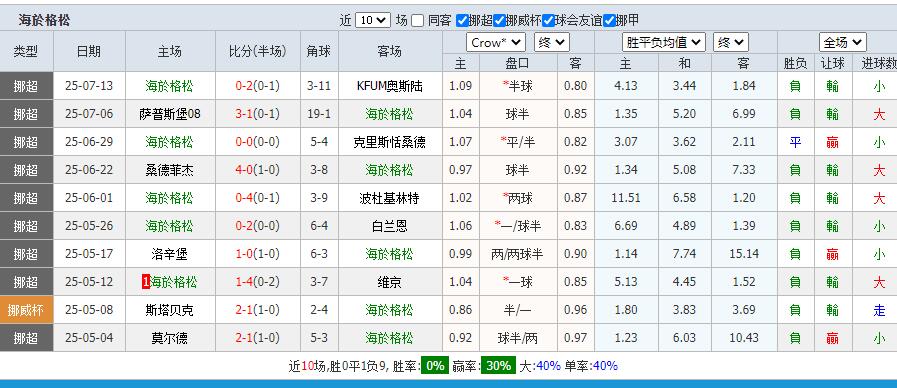Click the away odds 10.43
This screenshot has width=897, height=388.
pyautogui.click(x=744, y=338)
